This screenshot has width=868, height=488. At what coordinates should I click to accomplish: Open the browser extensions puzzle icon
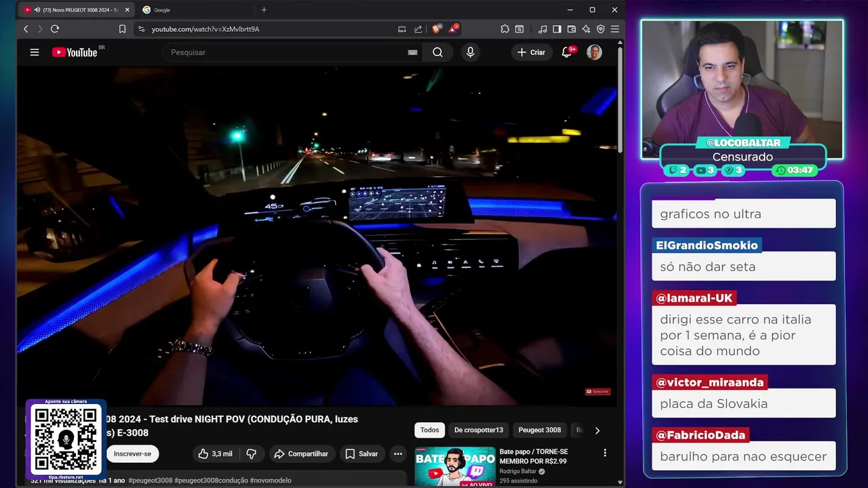(x=505, y=29)
